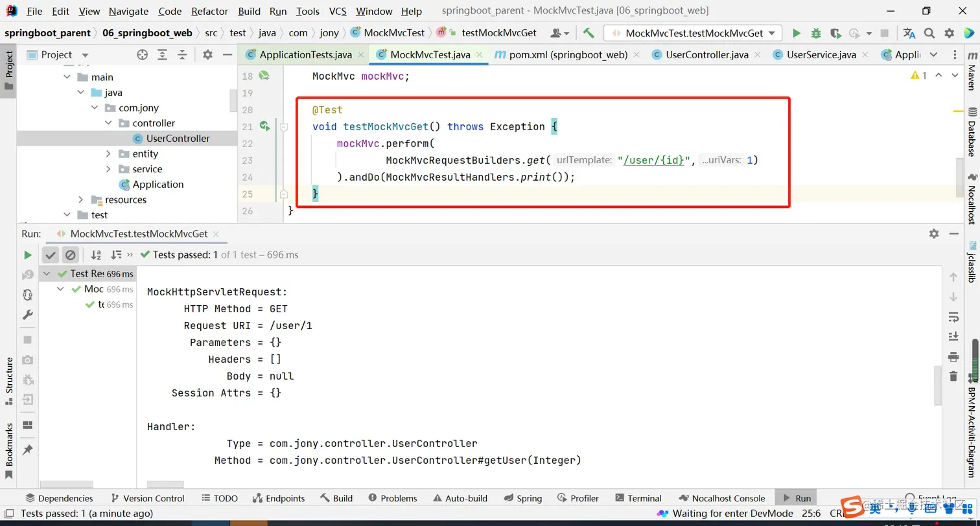The width and height of the screenshot is (980, 526).
Task: Open IDE settings gear in main toolbar
Action: coord(950,33)
